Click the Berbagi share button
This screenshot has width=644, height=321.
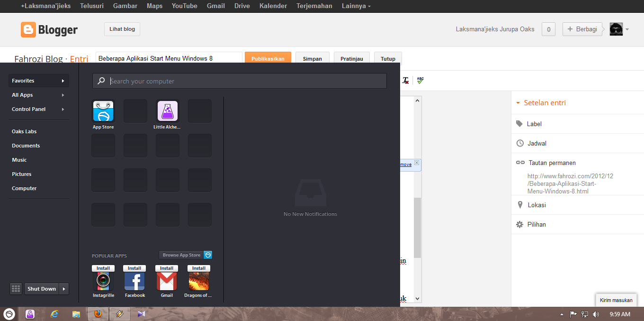pyautogui.click(x=582, y=29)
